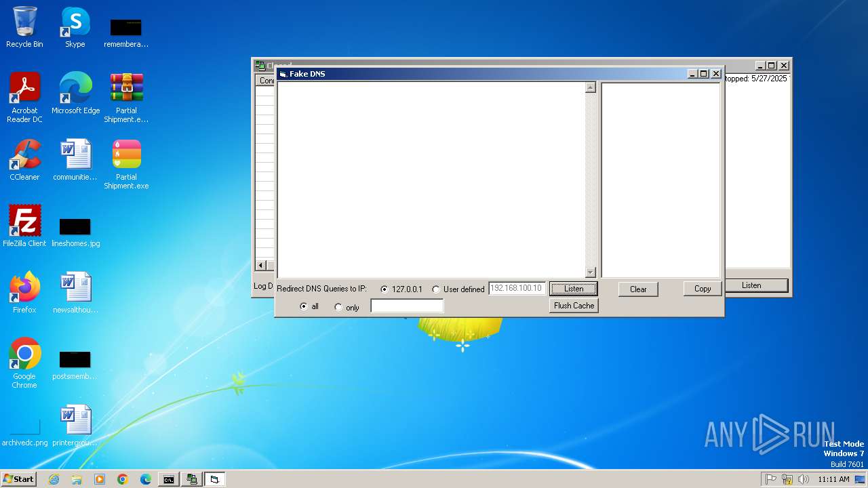Click the log scrollbar down arrow
868x488 pixels.
[590, 272]
